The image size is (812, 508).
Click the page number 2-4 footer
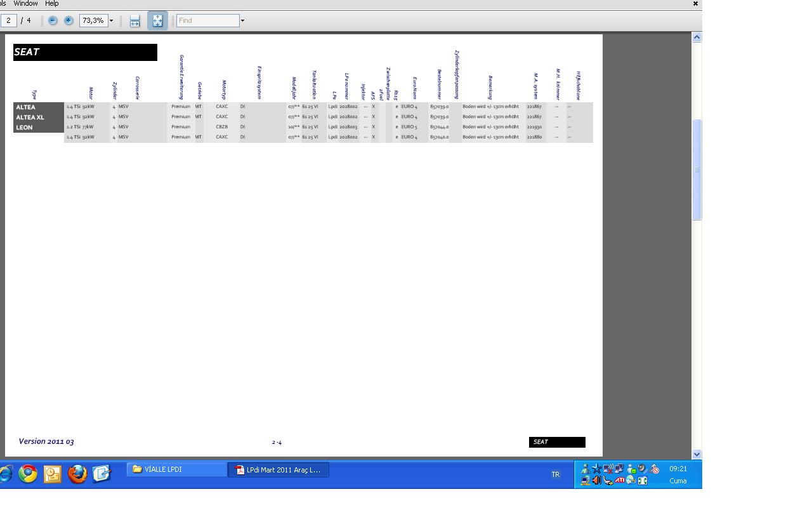[x=277, y=443]
